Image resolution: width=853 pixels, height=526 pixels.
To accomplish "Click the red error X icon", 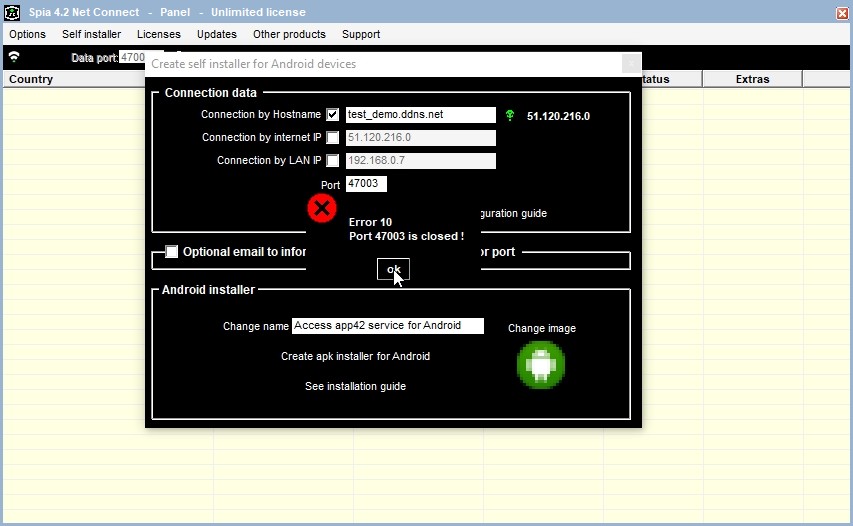I will [x=322, y=208].
